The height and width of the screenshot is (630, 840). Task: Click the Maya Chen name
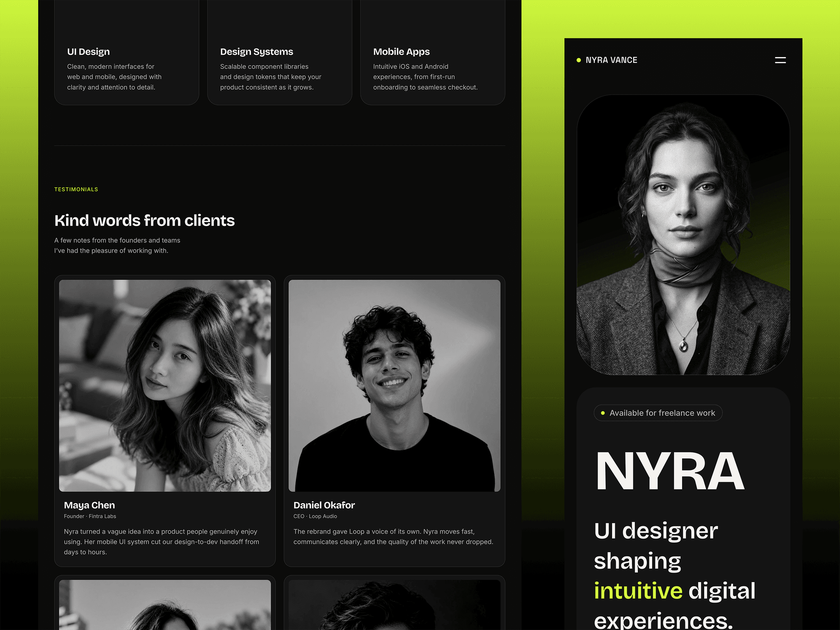tap(89, 505)
